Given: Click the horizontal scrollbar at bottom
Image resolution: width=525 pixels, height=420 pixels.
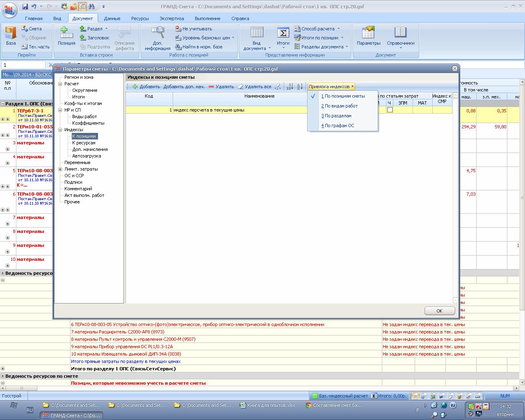Looking at the screenshot, I should click(x=246, y=388).
